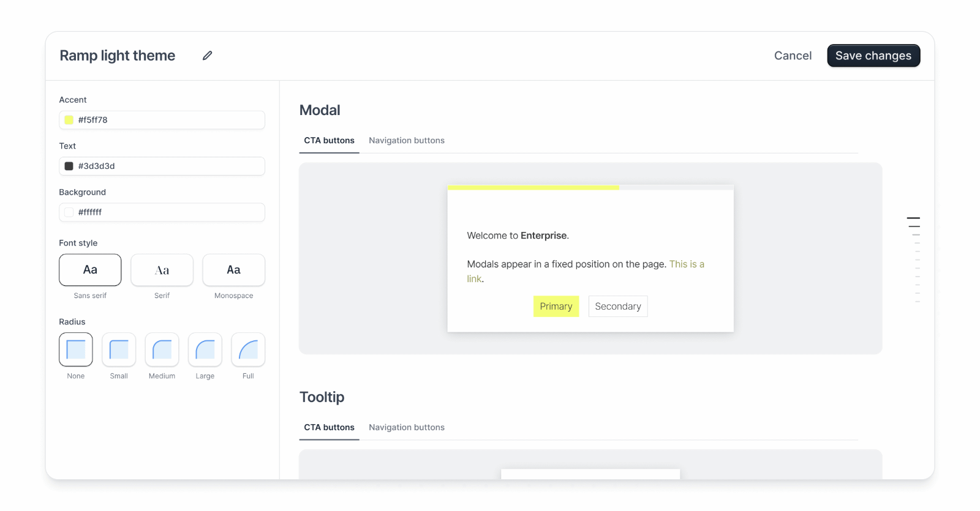Open Modal section's Navigation buttons tab
The height and width of the screenshot is (511, 980).
407,141
